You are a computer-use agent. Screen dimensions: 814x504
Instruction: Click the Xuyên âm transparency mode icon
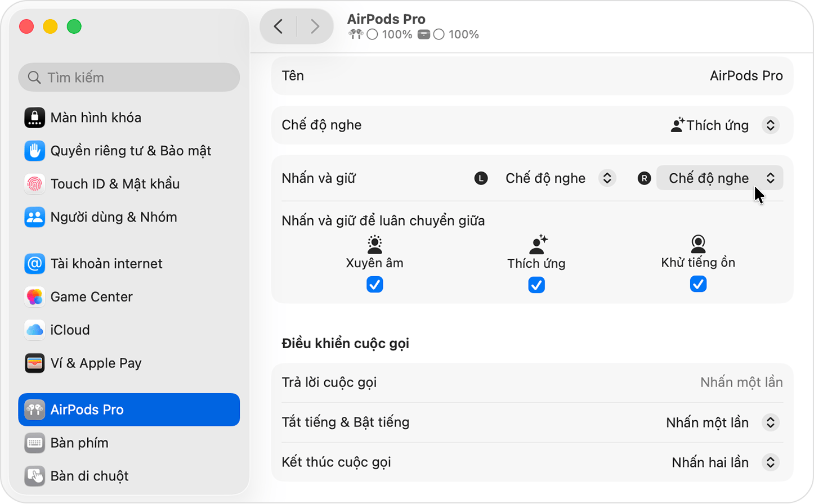[x=374, y=244]
